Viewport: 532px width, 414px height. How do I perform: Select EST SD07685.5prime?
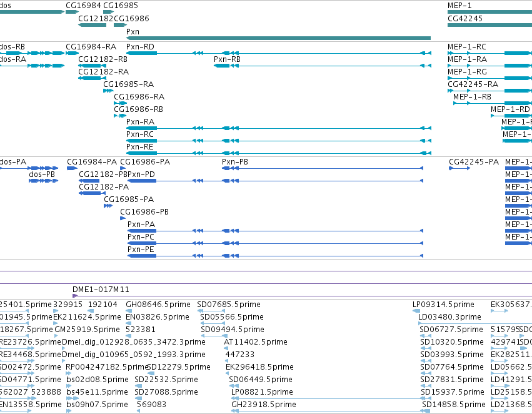pos(213,311)
